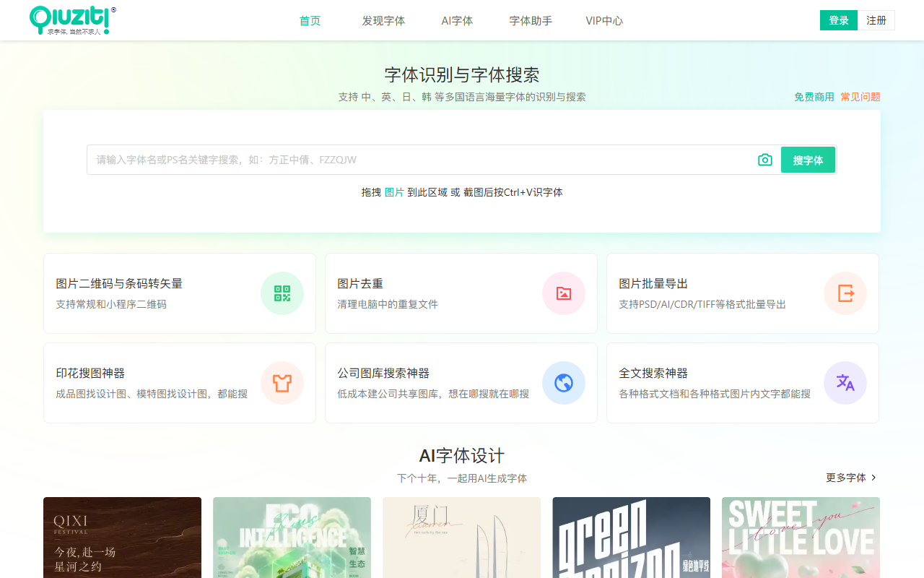
Task: Open the 更多字体 link
Action: pos(846,478)
